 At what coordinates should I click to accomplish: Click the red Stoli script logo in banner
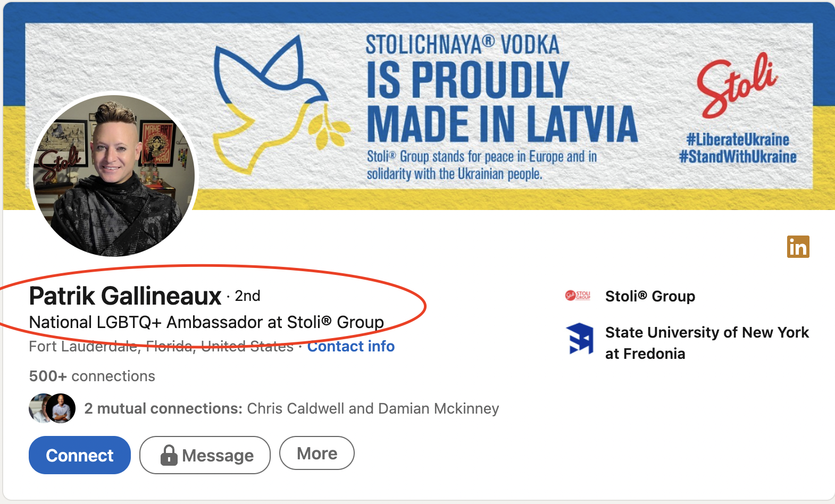click(737, 85)
